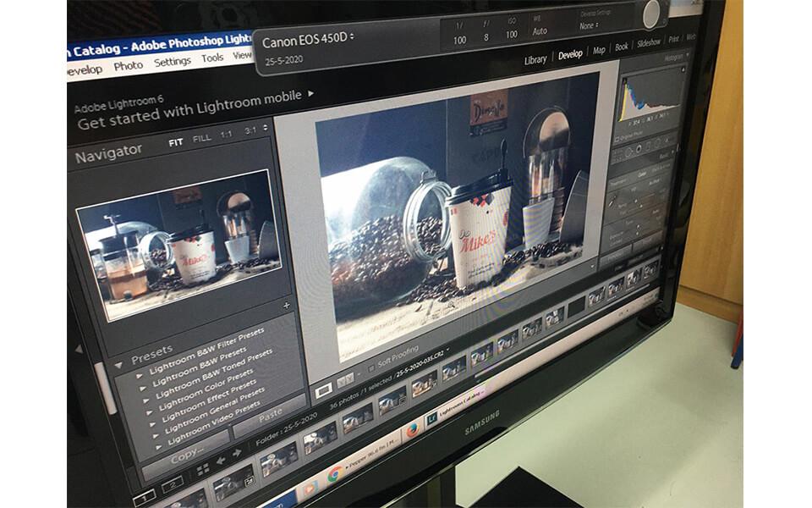The width and height of the screenshot is (812, 508).
Task: Click the Lightroom Lr taskbar icon
Action: coord(431,419)
